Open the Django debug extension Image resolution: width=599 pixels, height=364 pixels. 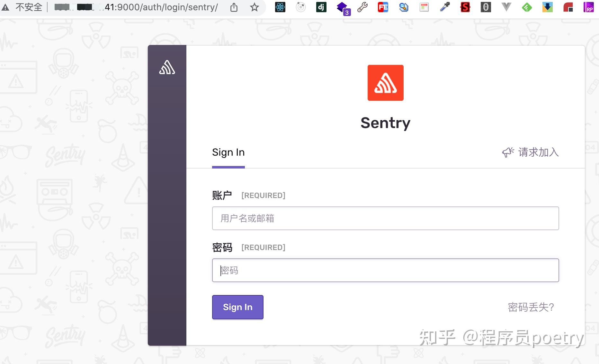[x=321, y=7]
